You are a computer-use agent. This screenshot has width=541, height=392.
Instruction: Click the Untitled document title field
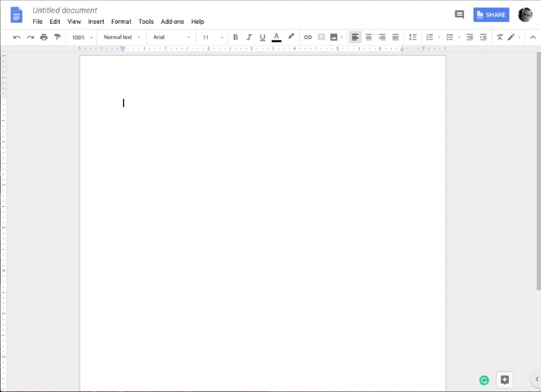click(x=65, y=10)
